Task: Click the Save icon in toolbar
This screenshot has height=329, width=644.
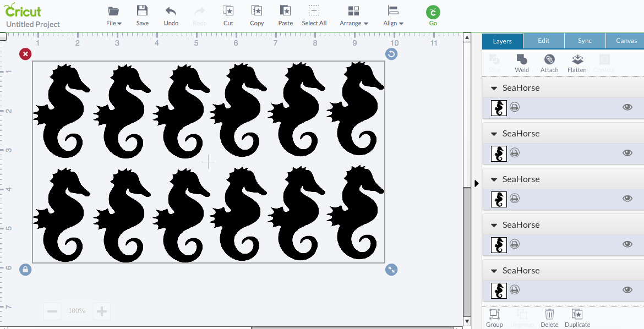Action: [142, 11]
